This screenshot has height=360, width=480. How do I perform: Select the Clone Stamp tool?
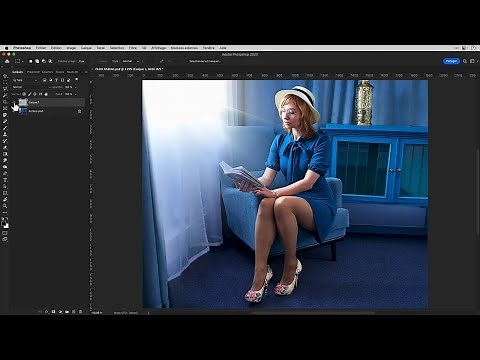(5, 134)
